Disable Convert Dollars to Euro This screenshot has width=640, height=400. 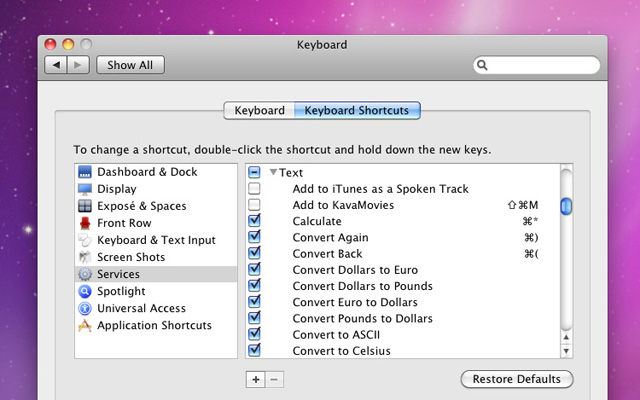tap(254, 269)
